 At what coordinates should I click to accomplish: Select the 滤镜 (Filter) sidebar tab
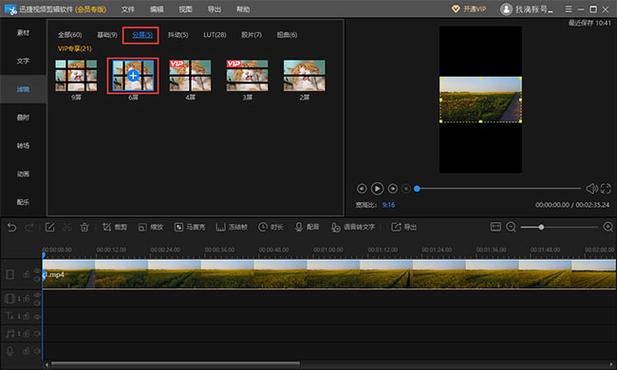[23, 89]
